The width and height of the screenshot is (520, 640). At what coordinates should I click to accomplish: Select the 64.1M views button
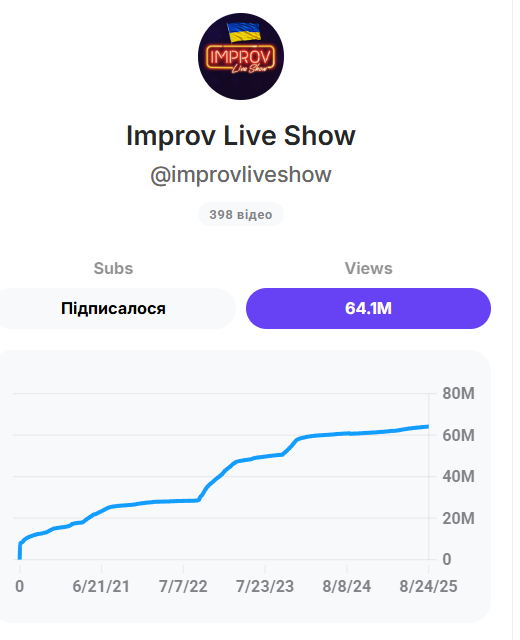[369, 309]
